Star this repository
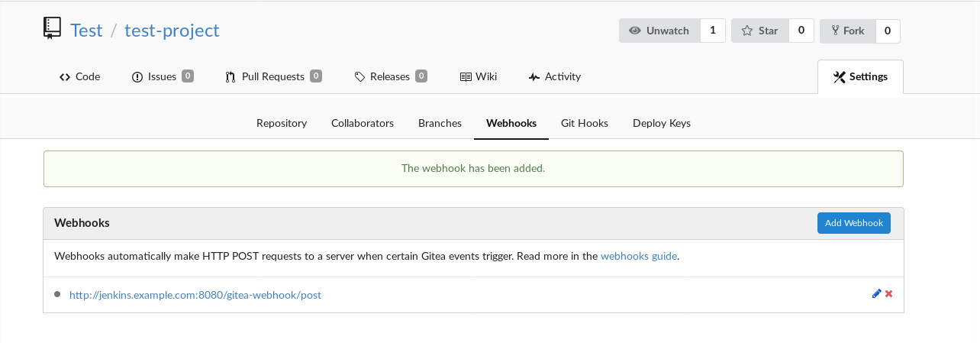Viewport: 980px width, 343px height. (x=759, y=31)
